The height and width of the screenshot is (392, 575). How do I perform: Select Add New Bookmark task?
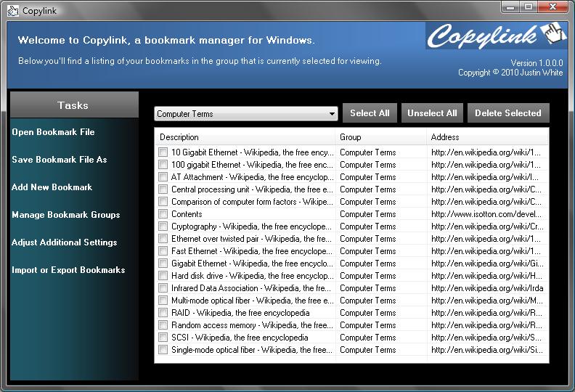point(52,187)
